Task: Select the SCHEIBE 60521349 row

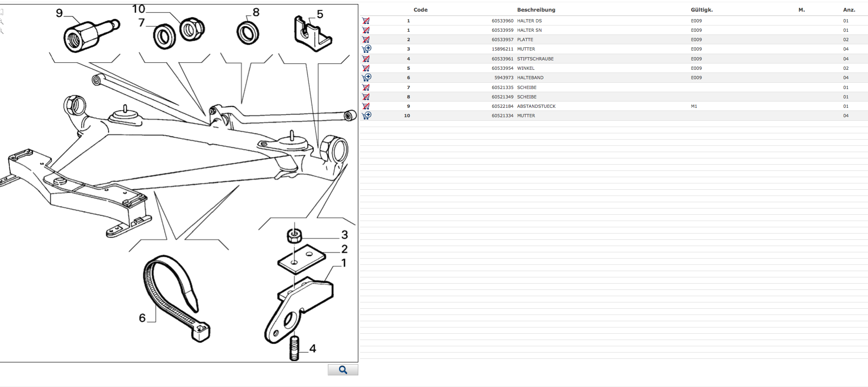Action: (526, 97)
